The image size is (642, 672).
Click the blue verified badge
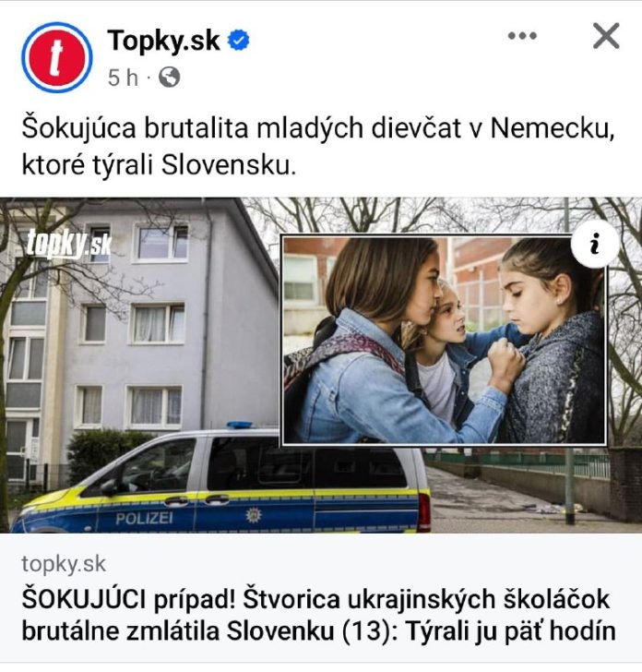(x=239, y=41)
